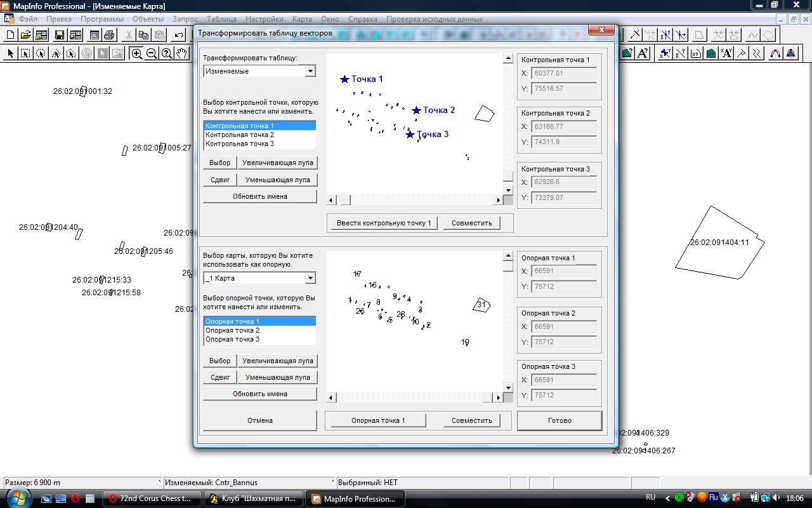The image size is (812, 508).
Task: Select Контрольная точка 3 in the list
Action: pos(259,144)
